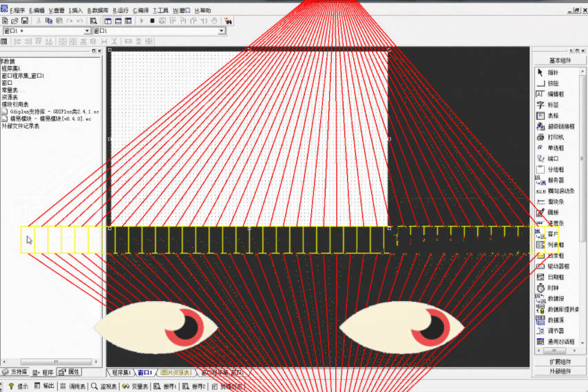
Task: Click the binoculars icon at toolbar end
Action: pos(228,21)
